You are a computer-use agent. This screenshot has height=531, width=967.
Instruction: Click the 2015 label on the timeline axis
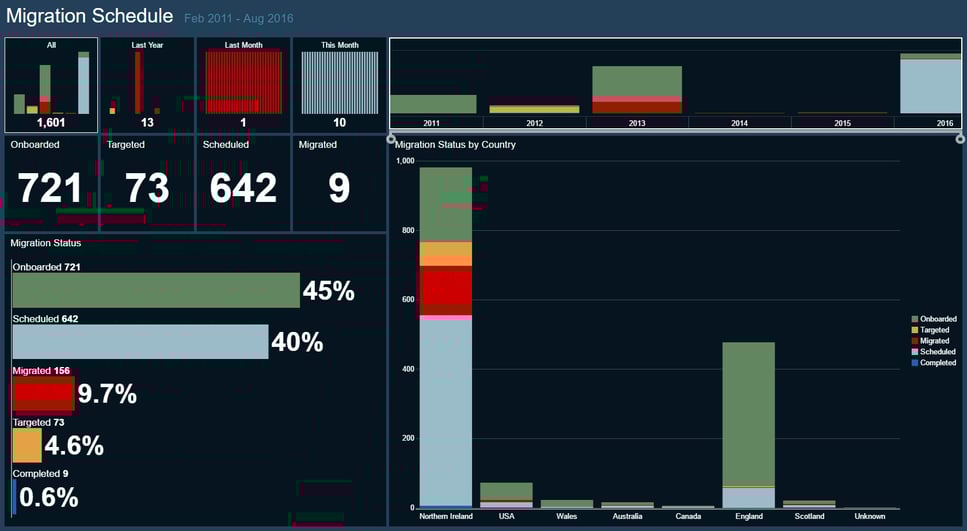tap(842, 123)
